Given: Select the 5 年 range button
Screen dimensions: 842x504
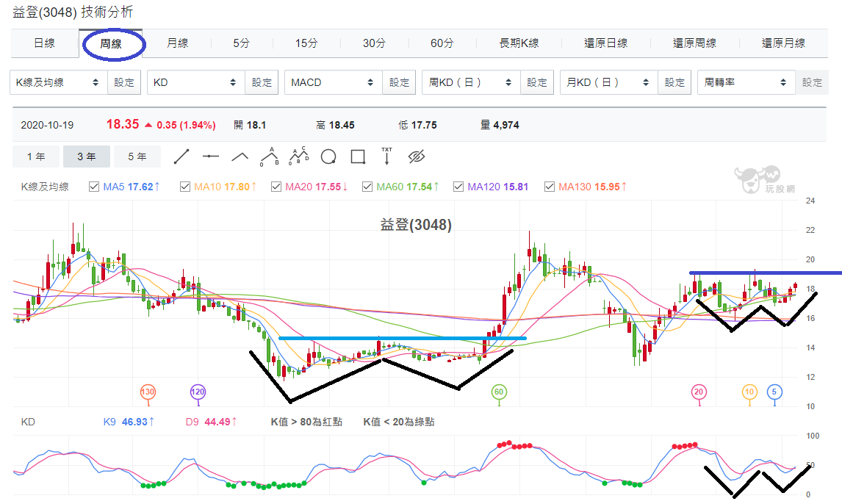Looking at the screenshot, I should (137, 156).
